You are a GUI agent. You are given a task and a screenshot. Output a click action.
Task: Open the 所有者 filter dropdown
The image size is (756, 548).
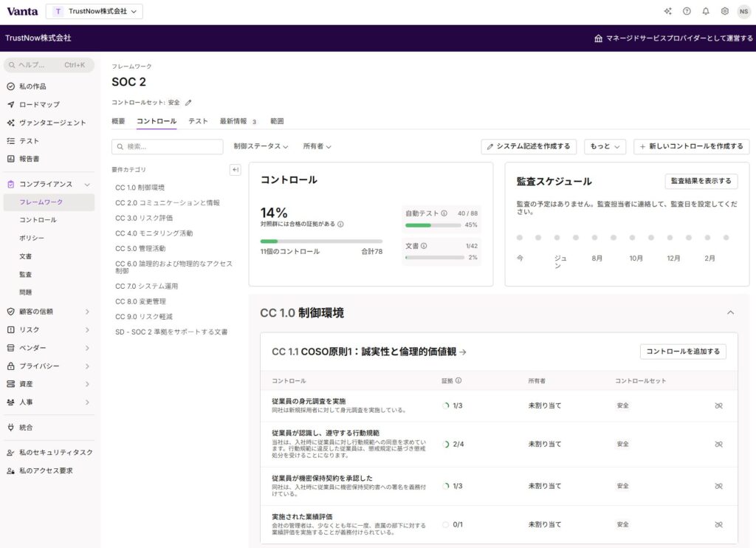click(317, 146)
